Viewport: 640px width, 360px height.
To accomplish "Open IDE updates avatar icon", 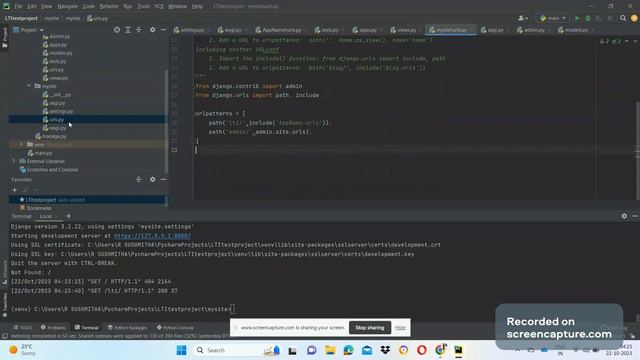I will click(634, 18).
